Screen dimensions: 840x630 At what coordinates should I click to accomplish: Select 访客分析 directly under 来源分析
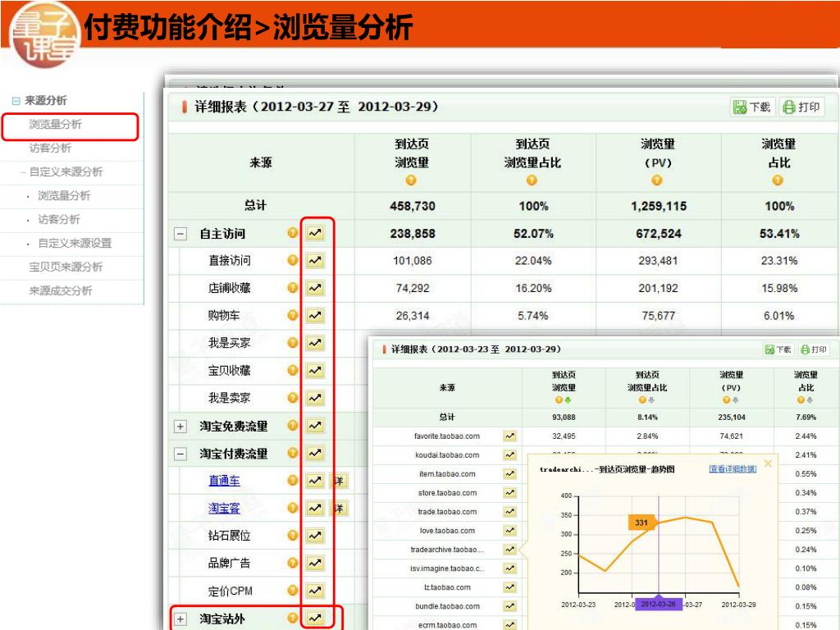(50, 148)
